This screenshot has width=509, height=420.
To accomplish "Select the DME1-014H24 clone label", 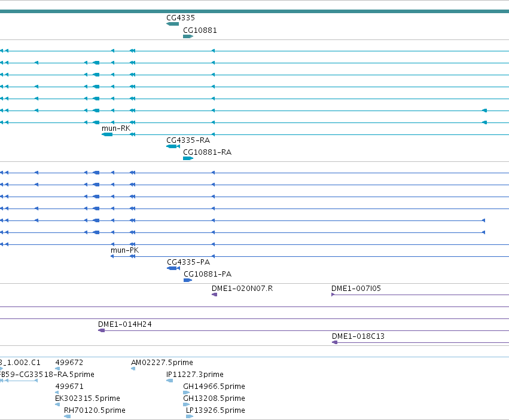I will click(124, 324).
